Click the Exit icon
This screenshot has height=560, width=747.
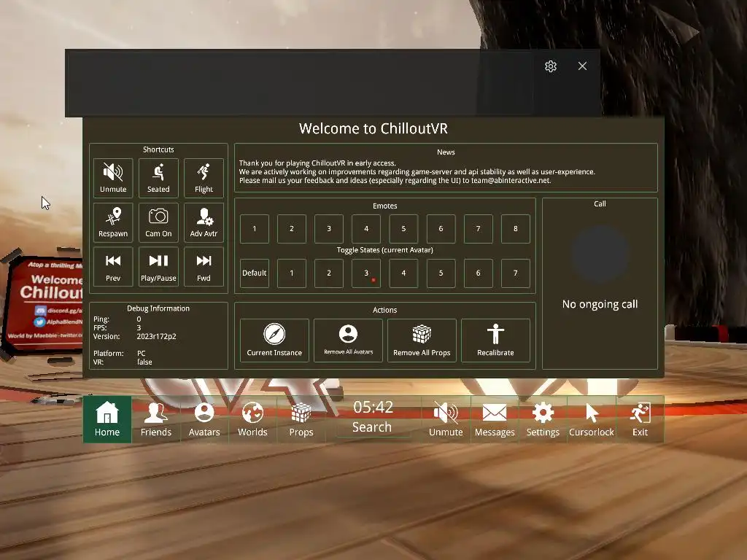[x=640, y=419]
